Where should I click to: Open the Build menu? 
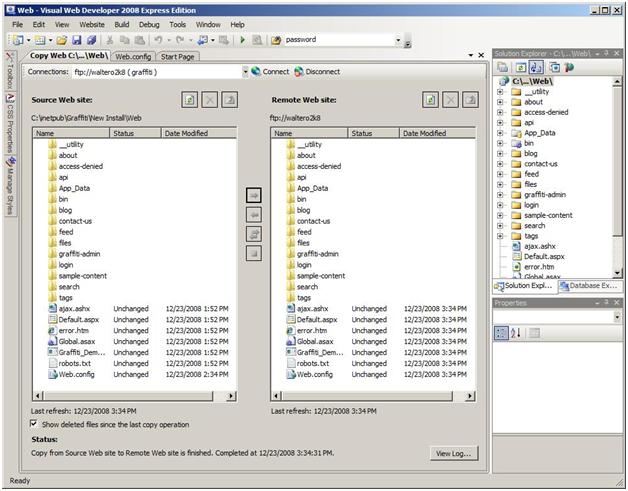click(122, 24)
